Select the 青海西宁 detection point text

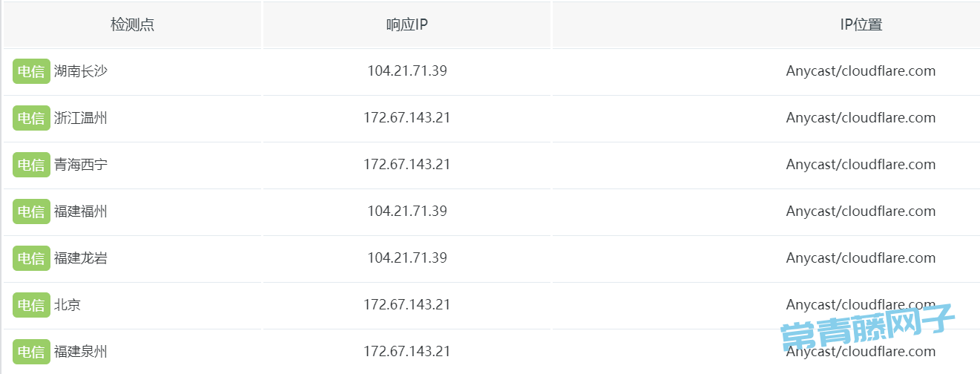tap(81, 165)
